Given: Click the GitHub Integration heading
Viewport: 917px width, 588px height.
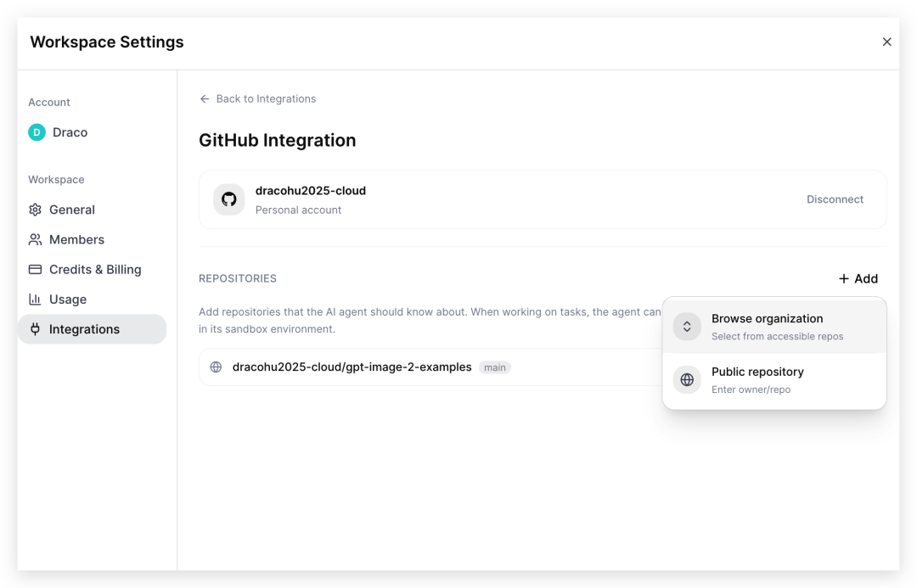Looking at the screenshot, I should tap(277, 140).
